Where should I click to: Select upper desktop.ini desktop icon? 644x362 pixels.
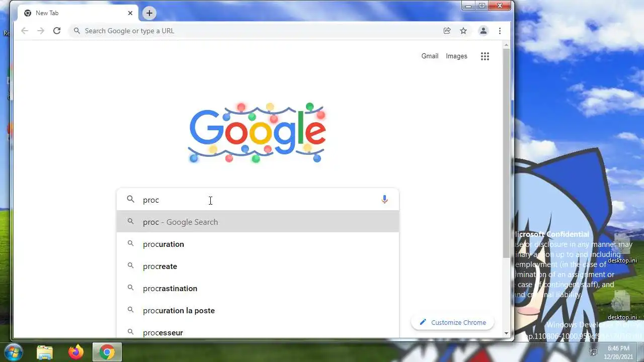[622, 249]
